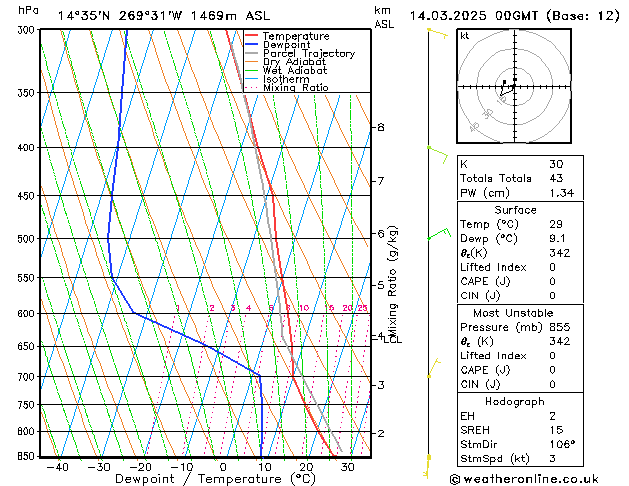Click the 'Most Unstable' section heading

[x=513, y=313]
